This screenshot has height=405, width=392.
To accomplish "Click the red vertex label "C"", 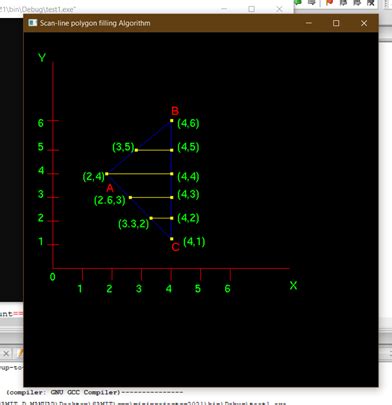I will 176,247.
